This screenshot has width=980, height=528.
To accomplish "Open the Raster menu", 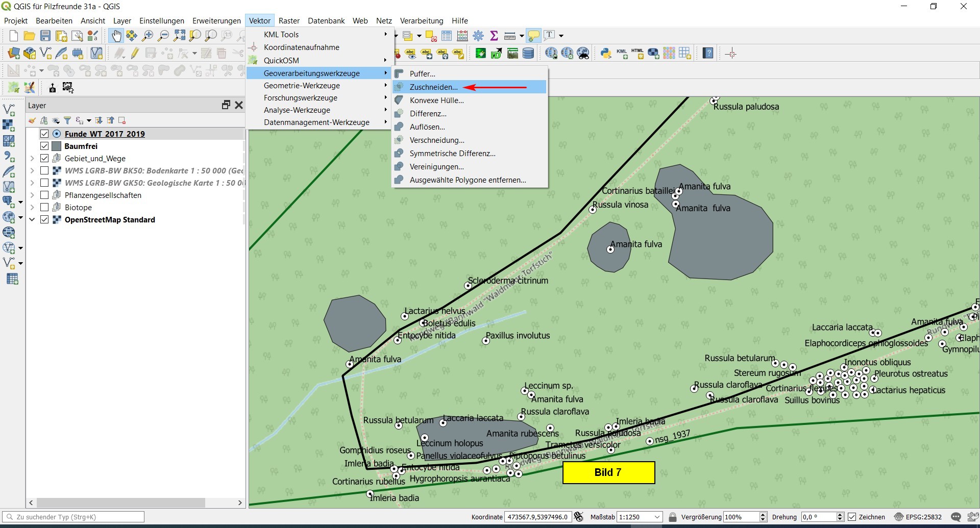I will pos(289,21).
